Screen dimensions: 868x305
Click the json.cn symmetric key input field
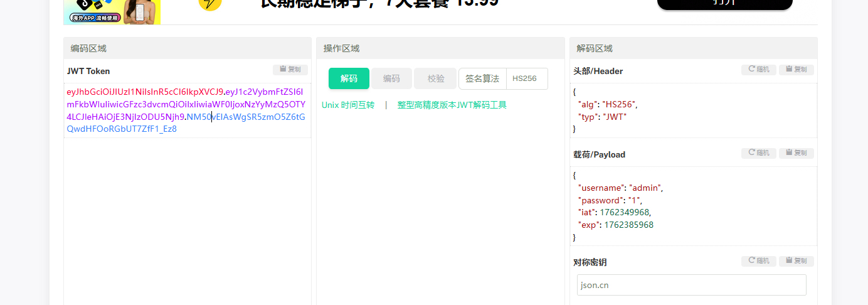coord(691,285)
